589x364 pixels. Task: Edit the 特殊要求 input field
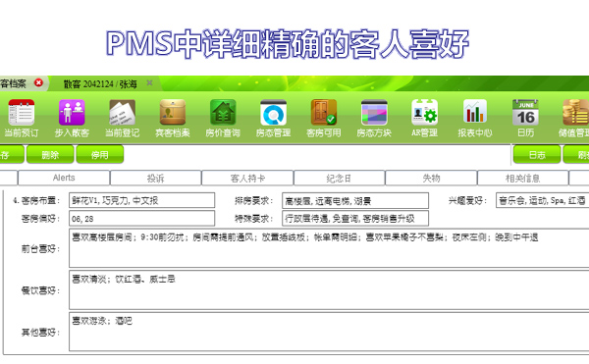click(x=355, y=219)
